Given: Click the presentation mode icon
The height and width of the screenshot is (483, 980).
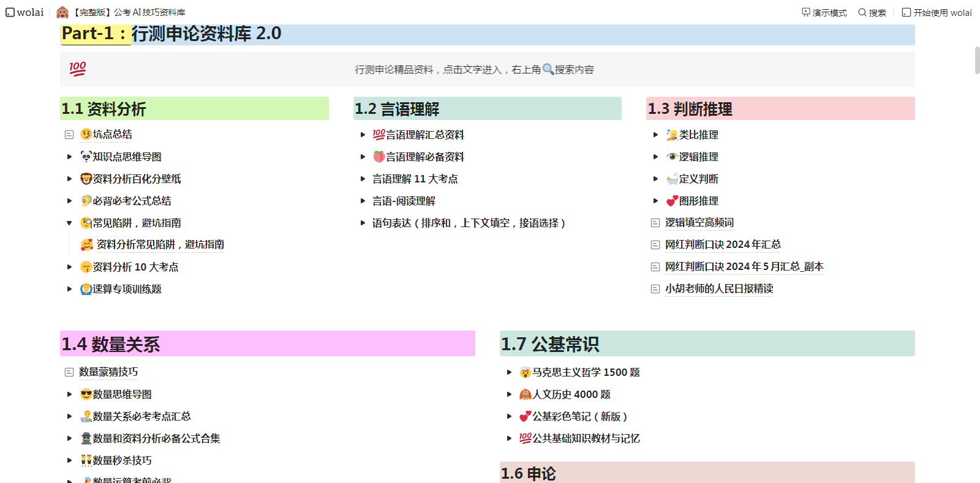Looking at the screenshot, I should point(806,12).
